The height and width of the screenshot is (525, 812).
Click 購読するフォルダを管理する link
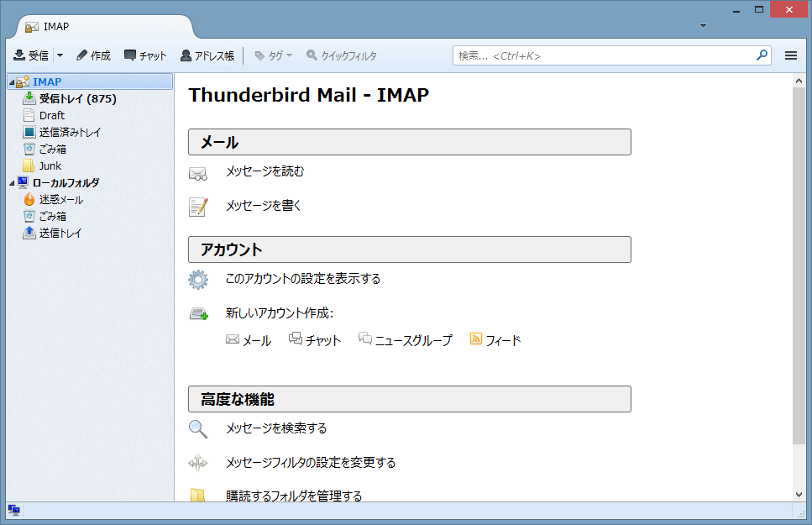(294, 496)
